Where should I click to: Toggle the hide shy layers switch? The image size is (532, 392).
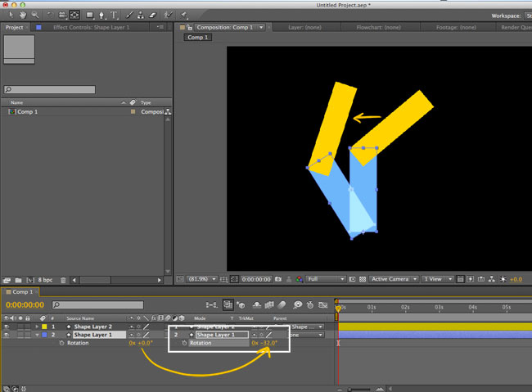click(x=257, y=304)
